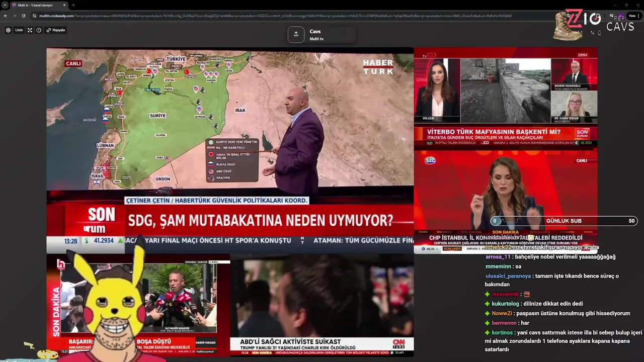Click the Habertürk live stream video
This screenshot has height=362, width=644.
230,150
